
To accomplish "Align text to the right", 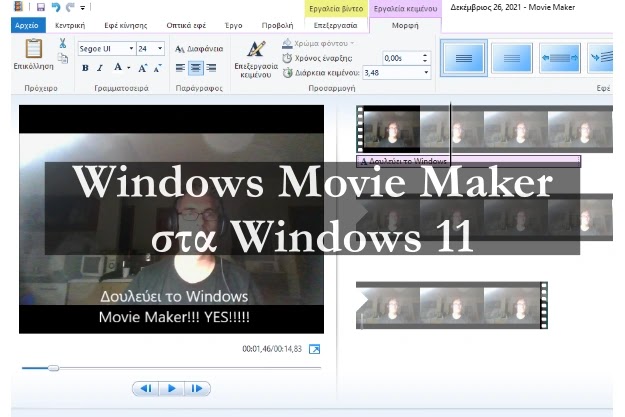I will [211, 68].
